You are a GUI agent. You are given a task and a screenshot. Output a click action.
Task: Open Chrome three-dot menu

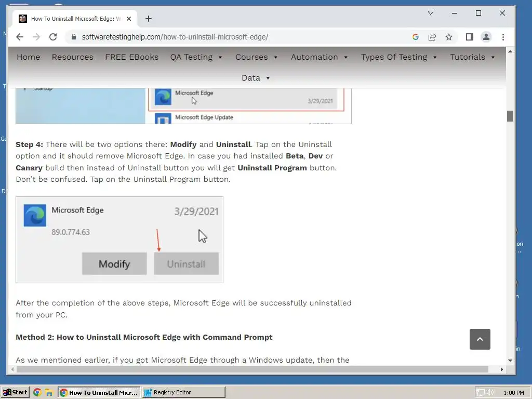[503, 37]
